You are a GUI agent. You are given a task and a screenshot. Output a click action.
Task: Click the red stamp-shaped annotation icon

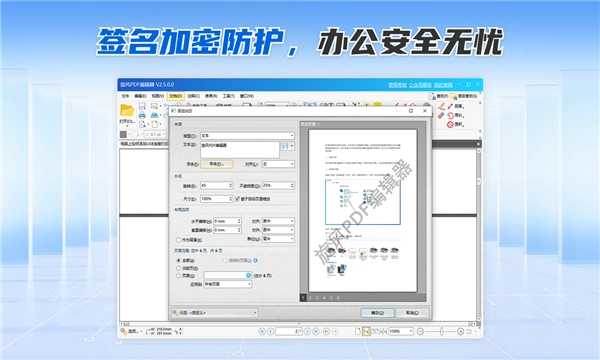[x=450, y=125]
